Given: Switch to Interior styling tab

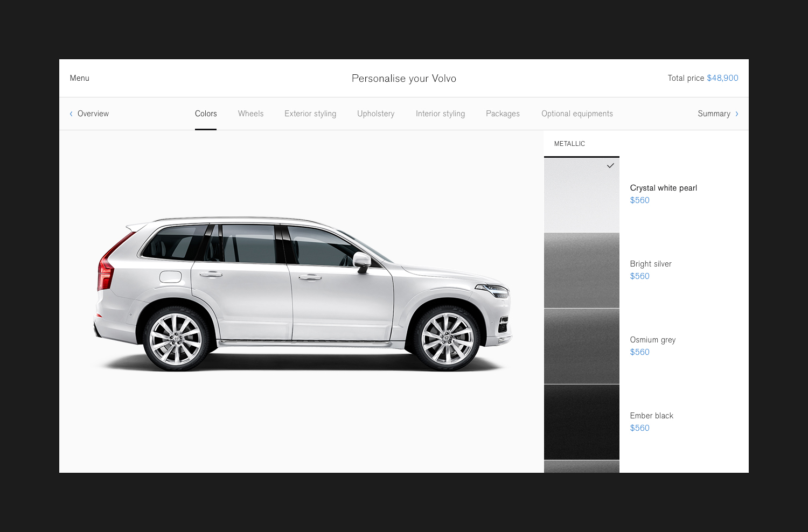Looking at the screenshot, I should 441,114.
